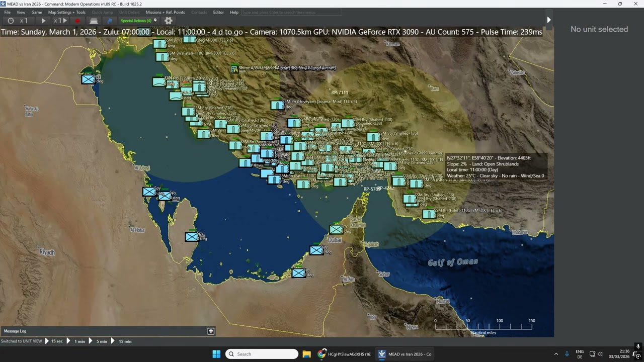644x362 pixels.
Task: Click the lightning bolt icon beside Special Actions
Action: [155, 21]
